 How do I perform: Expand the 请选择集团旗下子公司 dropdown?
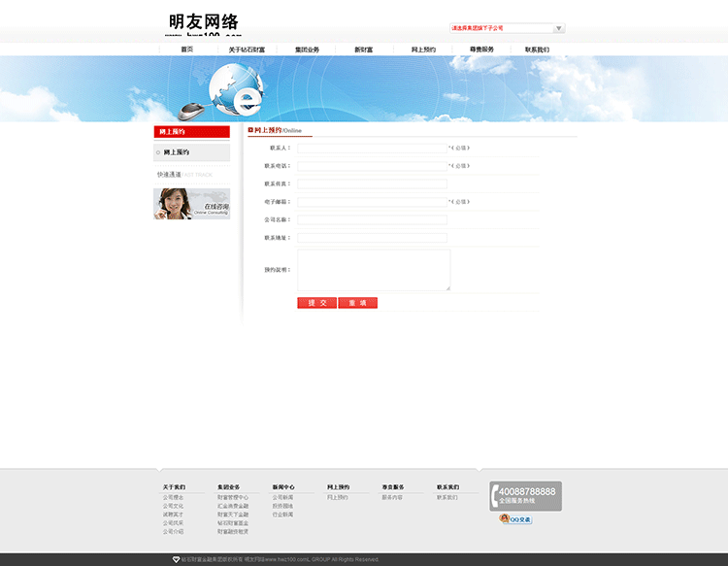click(507, 28)
